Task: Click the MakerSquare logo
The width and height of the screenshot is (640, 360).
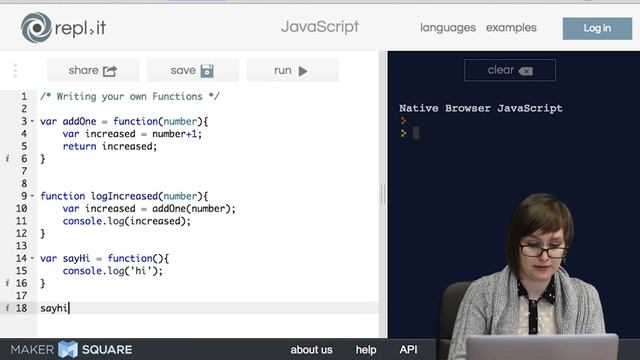Action: point(71,349)
